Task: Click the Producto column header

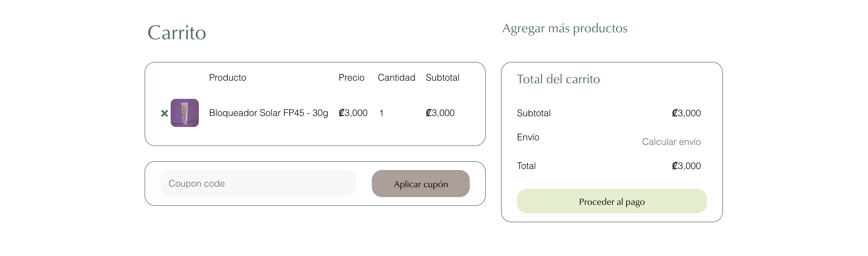Action: [227, 78]
